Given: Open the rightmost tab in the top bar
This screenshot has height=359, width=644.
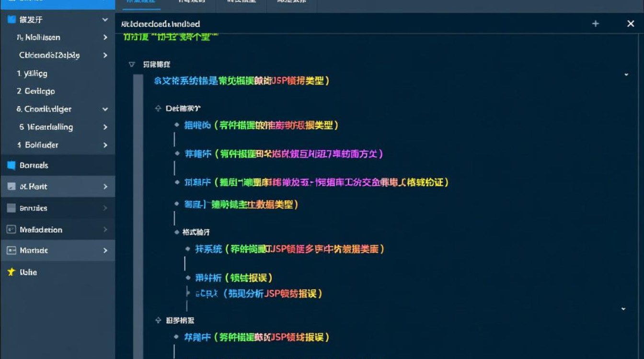Looking at the screenshot, I should coord(291,1).
